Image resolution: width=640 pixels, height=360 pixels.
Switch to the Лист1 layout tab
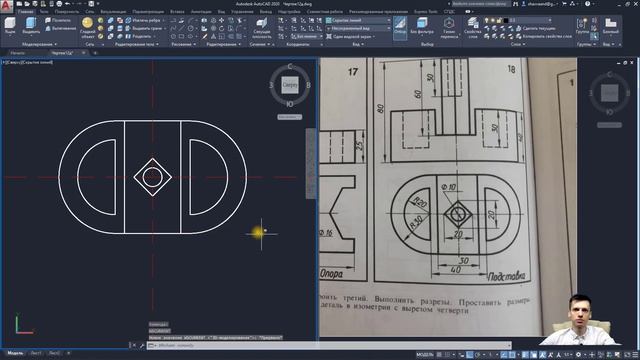[x=36, y=353]
